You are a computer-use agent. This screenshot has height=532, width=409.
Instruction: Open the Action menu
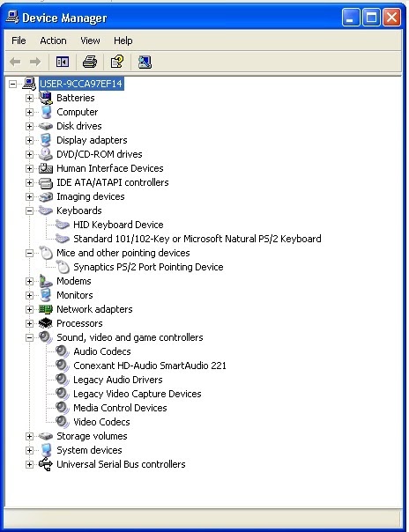click(x=53, y=41)
